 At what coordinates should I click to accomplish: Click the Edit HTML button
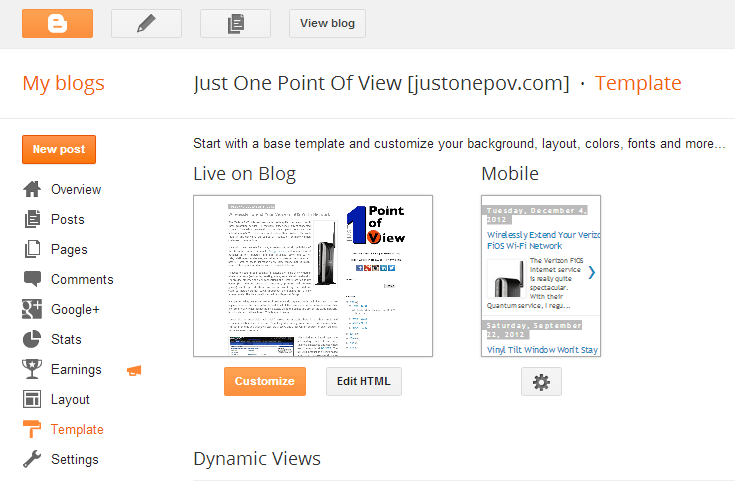coord(364,382)
